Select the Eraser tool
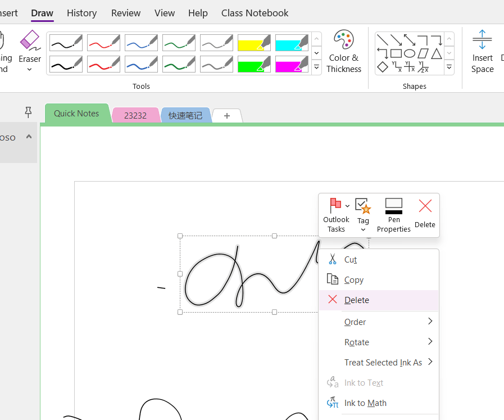The height and width of the screenshot is (420, 504). click(x=30, y=46)
